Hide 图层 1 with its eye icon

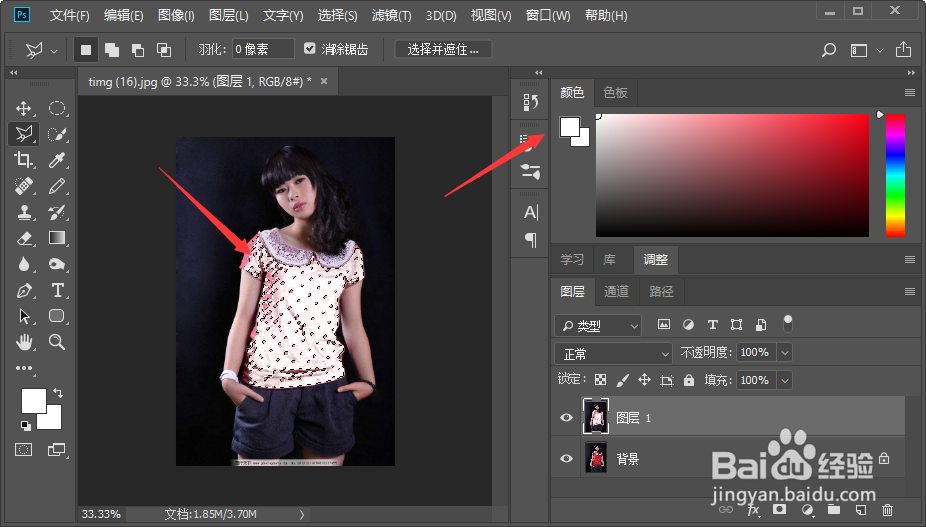[566, 418]
